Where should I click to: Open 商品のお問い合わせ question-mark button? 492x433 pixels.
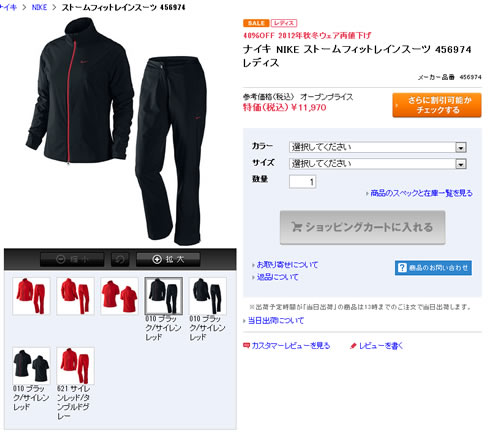(433, 268)
